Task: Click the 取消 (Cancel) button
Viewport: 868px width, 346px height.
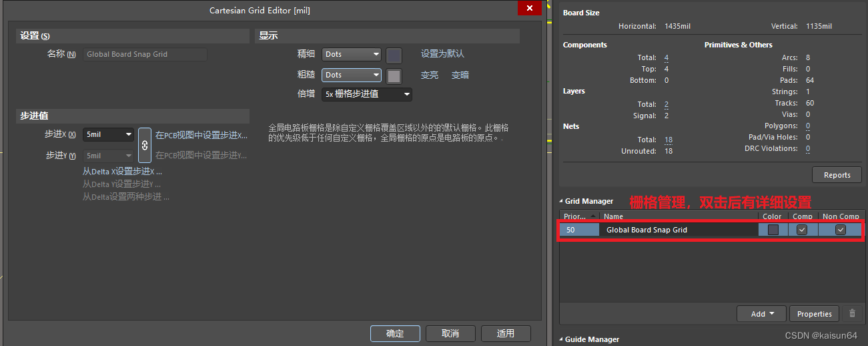Action: 450,333
